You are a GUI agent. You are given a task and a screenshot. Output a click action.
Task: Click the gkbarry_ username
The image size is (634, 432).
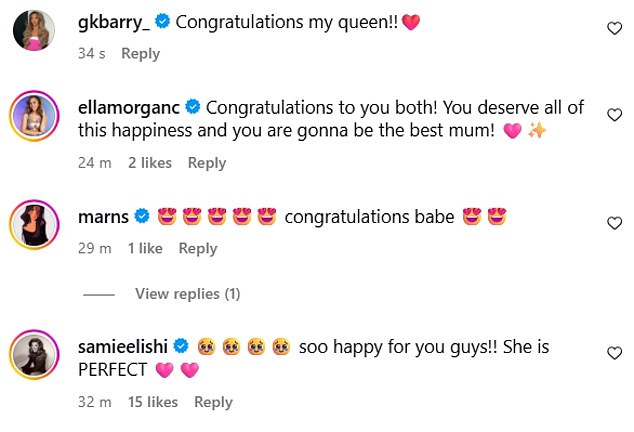click(x=110, y=23)
